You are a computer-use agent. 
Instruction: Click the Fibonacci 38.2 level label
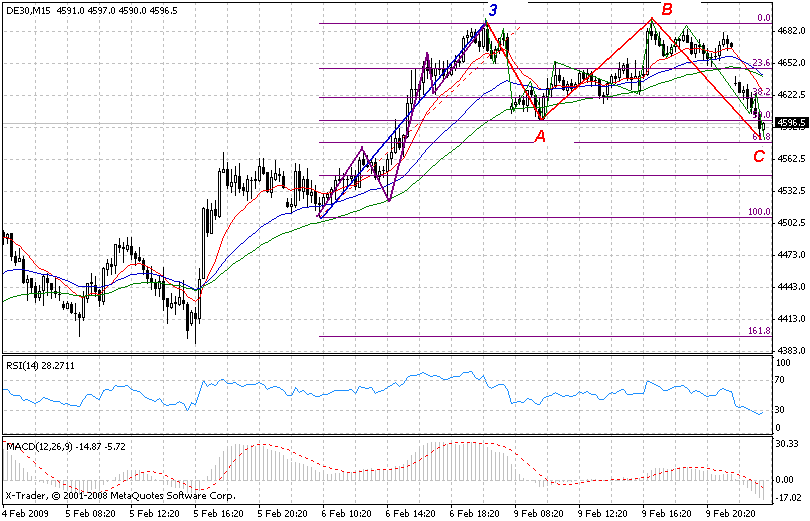tap(761, 91)
